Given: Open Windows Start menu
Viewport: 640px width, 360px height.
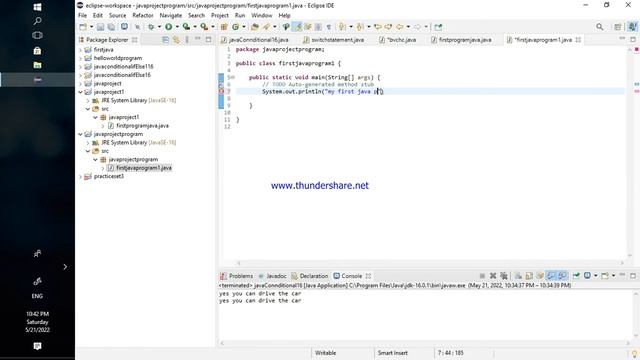Looking at the screenshot, I should coord(37,7).
